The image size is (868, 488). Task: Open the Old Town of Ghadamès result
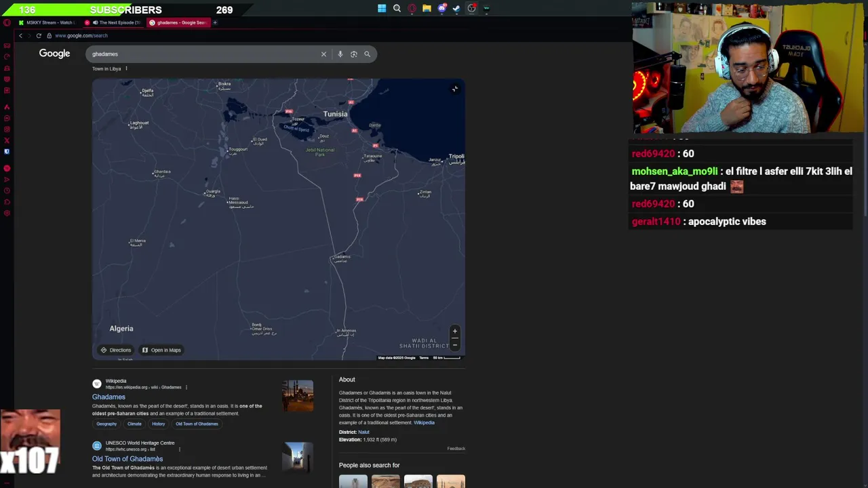127,459
